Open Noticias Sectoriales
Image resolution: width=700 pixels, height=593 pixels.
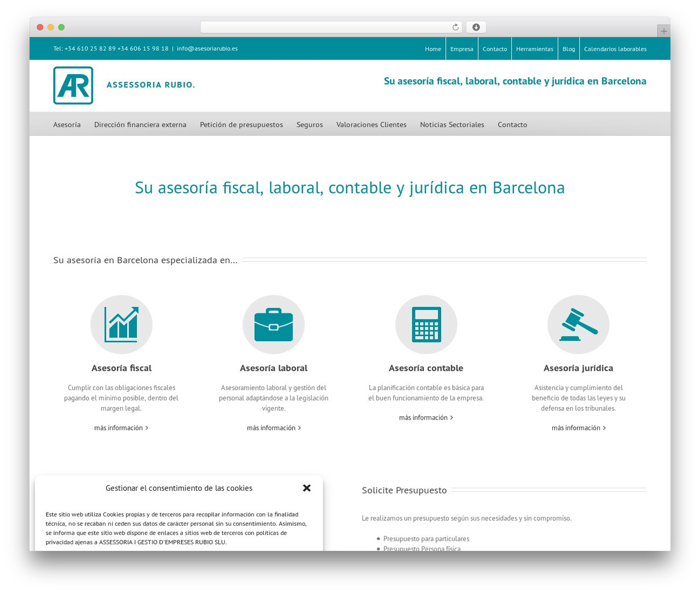coord(452,125)
